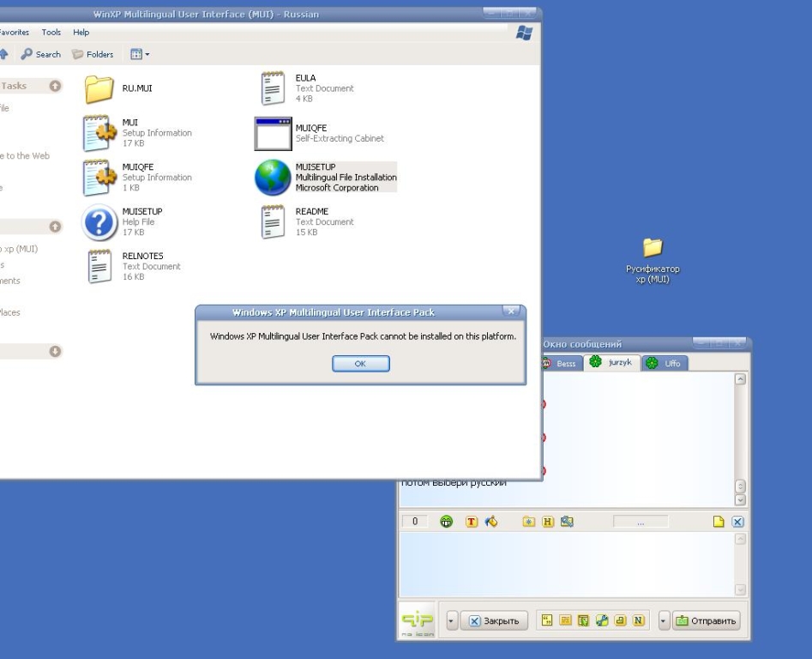Select the MUISETUP globe installer icon

pyautogui.click(x=273, y=178)
